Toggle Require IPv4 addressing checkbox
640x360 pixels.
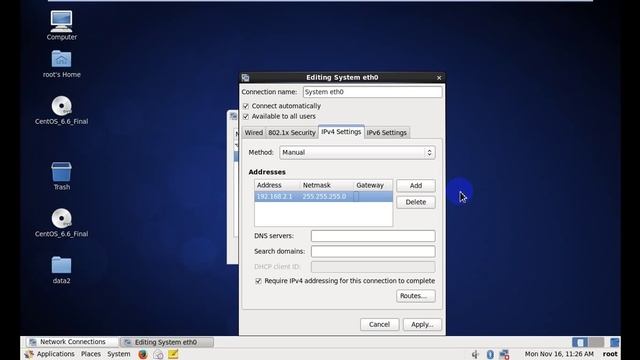click(x=258, y=281)
